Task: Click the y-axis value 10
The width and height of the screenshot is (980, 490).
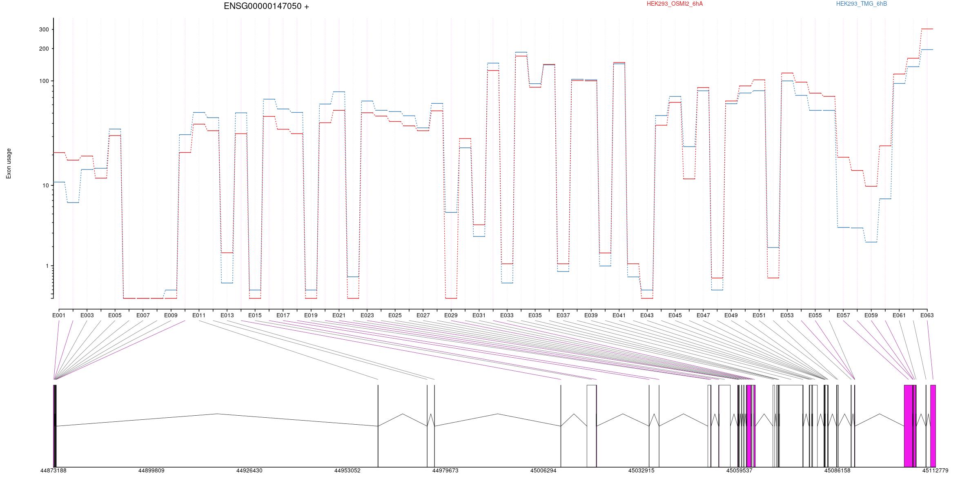Action: (45, 185)
